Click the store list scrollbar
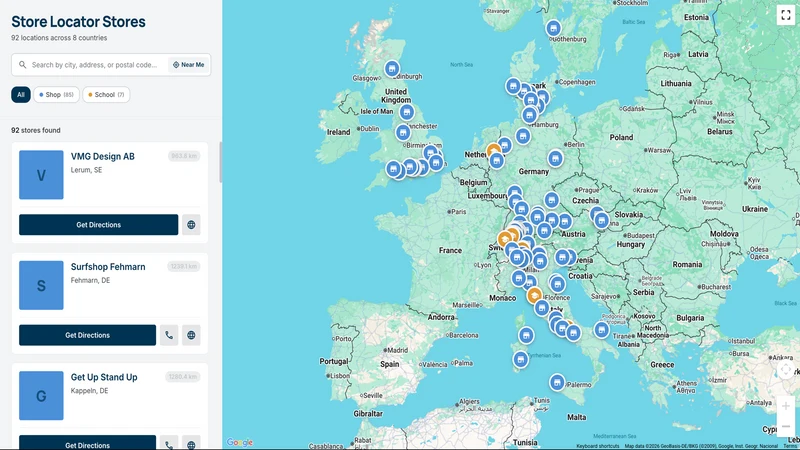 [x=220, y=162]
